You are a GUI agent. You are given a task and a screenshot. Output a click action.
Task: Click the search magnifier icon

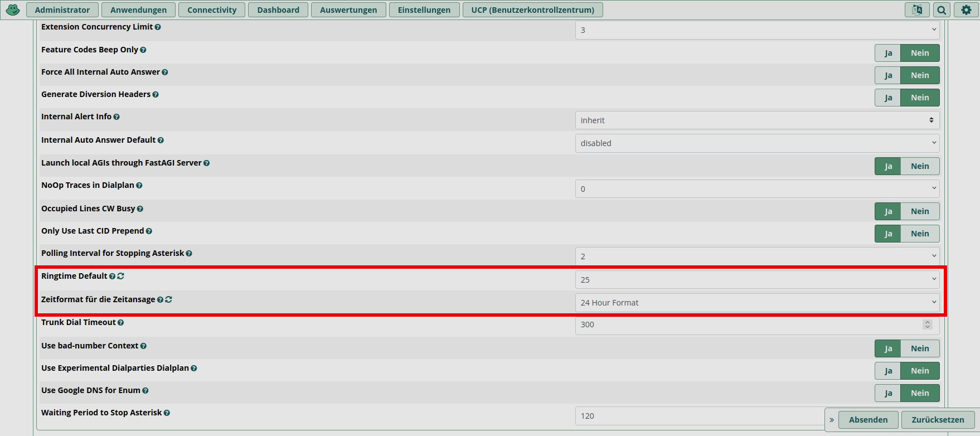[942, 10]
